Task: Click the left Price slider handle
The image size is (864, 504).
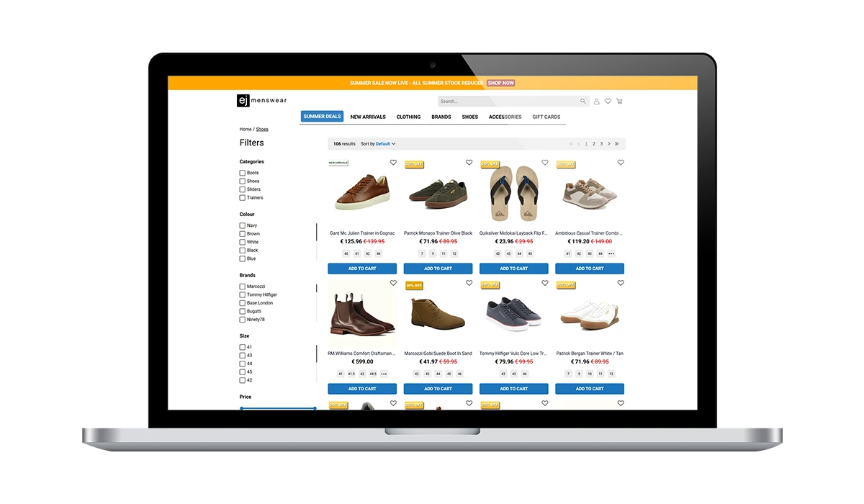Action: (x=241, y=408)
